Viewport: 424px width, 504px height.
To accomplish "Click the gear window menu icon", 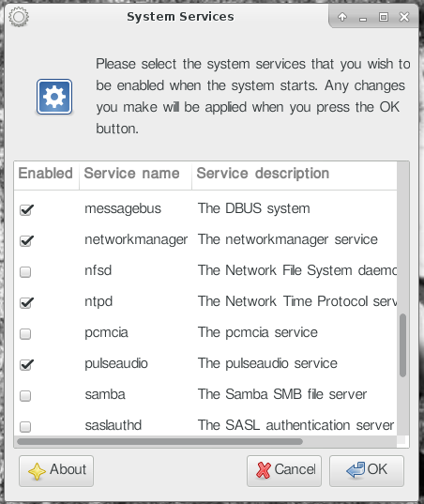I will coord(19,17).
